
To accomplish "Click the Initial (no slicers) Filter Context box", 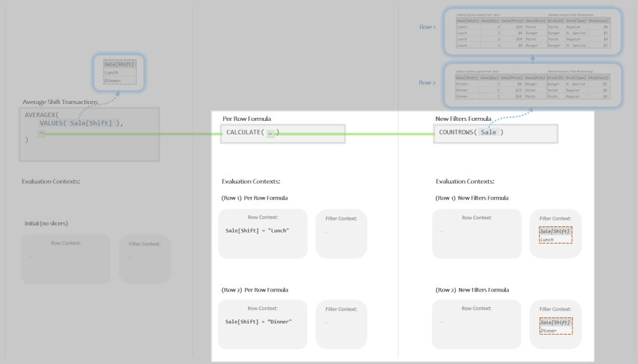I will (x=145, y=259).
